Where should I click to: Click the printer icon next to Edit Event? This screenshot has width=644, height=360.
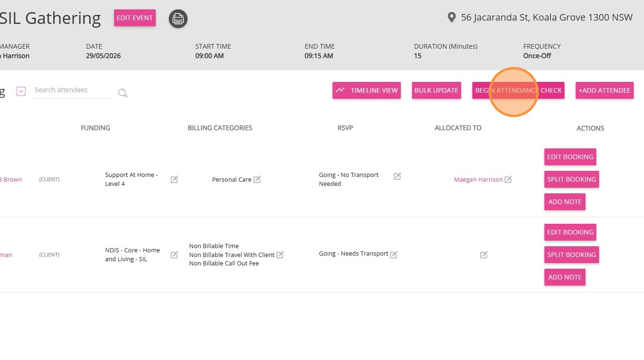tap(178, 19)
